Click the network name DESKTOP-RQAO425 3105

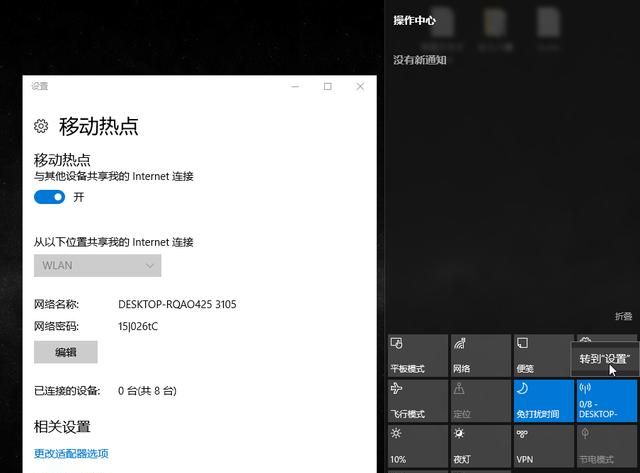point(177,304)
